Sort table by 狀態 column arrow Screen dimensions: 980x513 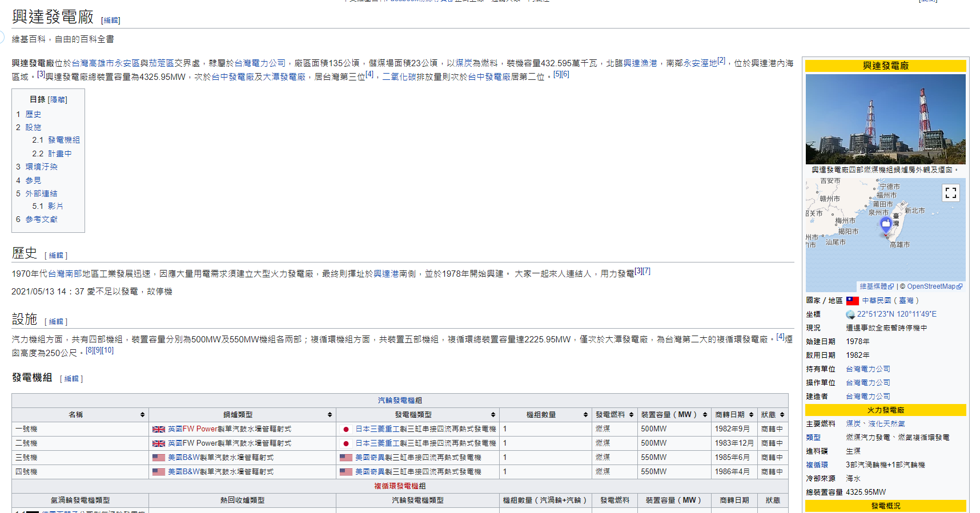[782, 415]
